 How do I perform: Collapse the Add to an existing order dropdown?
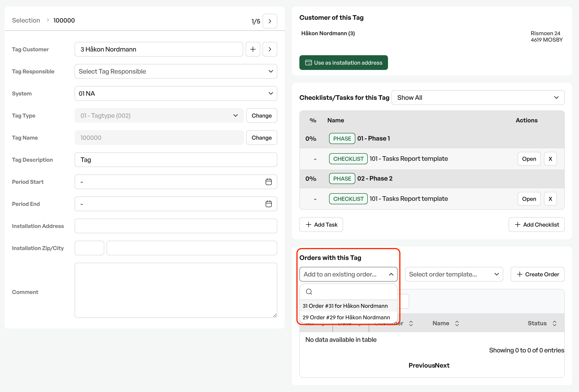(x=348, y=274)
